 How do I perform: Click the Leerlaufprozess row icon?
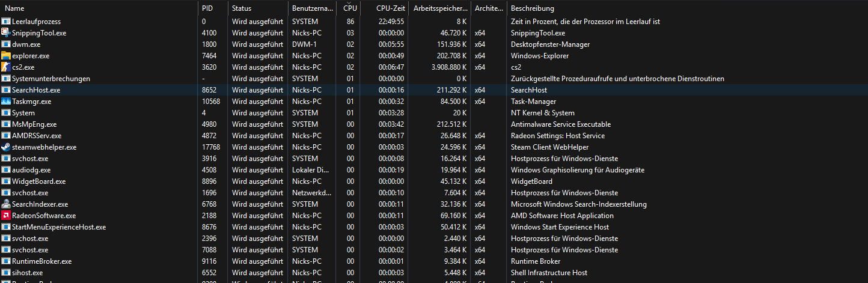[6, 22]
